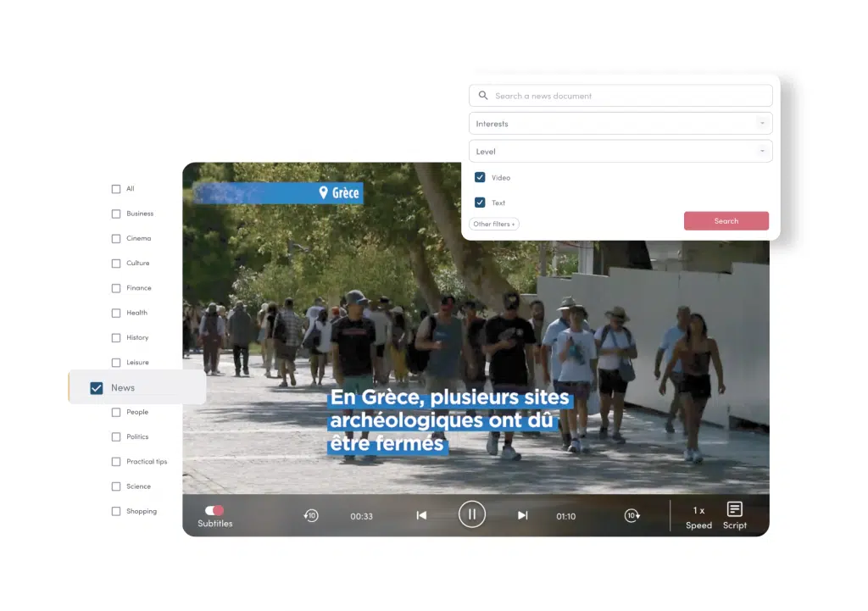Click the 'Script' label text
The height and width of the screenshot is (611, 868).
click(x=735, y=525)
